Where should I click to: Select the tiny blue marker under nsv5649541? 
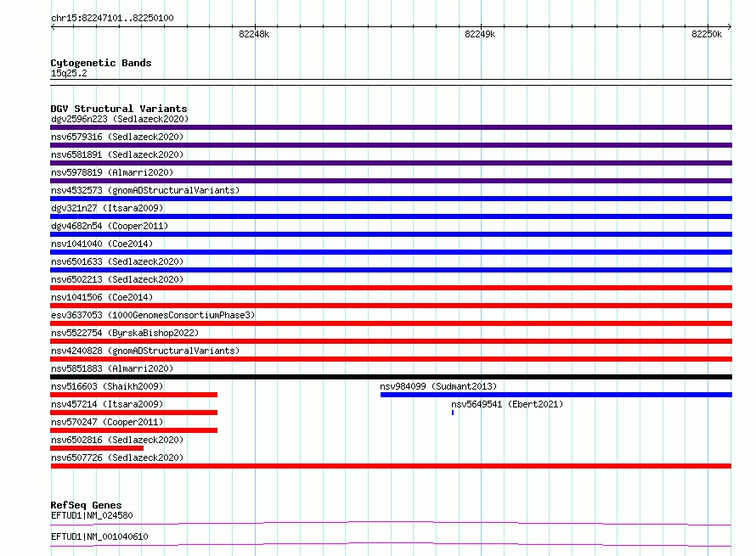point(453,413)
